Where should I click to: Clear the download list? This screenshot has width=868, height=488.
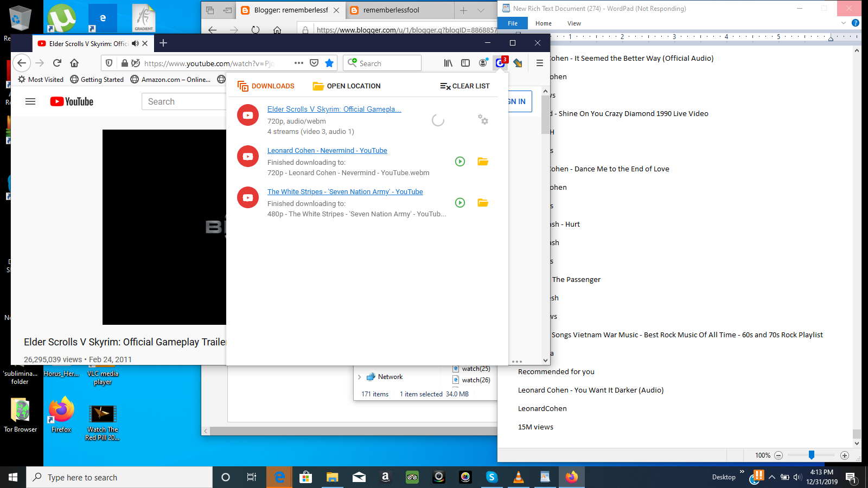coord(465,86)
